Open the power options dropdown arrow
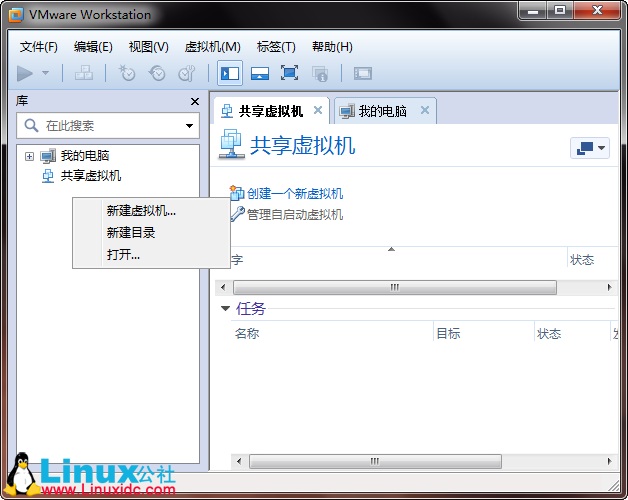Viewport: 628px width, 500px height. pyautogui.click(x=45, y=73)
